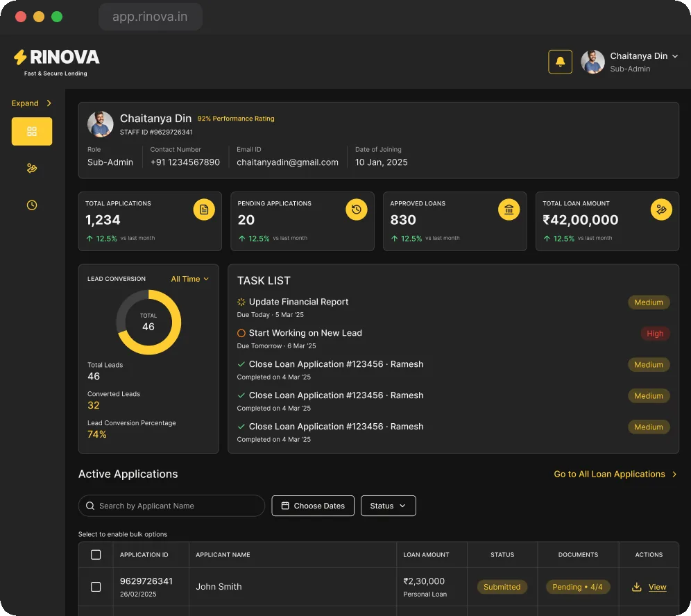Click the ₹2,30,000 loan amount cell
Screen dimensions: 691x616
[x=424, y=581]
